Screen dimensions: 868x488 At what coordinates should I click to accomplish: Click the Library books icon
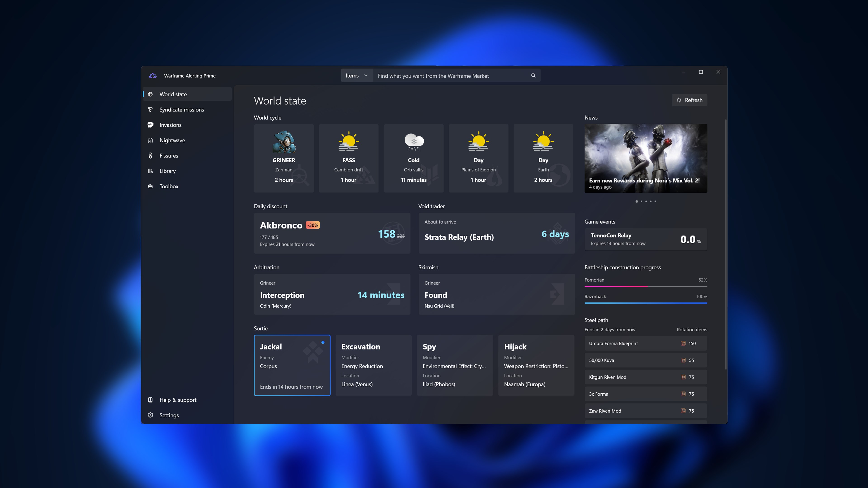[150, 171]
